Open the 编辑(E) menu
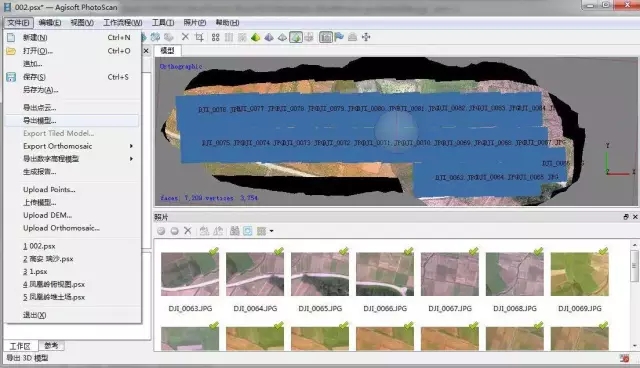Screen dimensions: 640x368 (50, 22)
